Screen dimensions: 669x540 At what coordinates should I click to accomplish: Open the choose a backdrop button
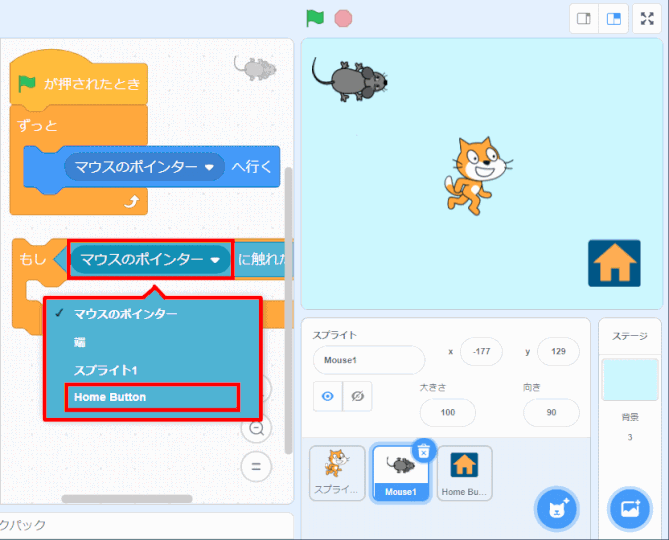630,509
